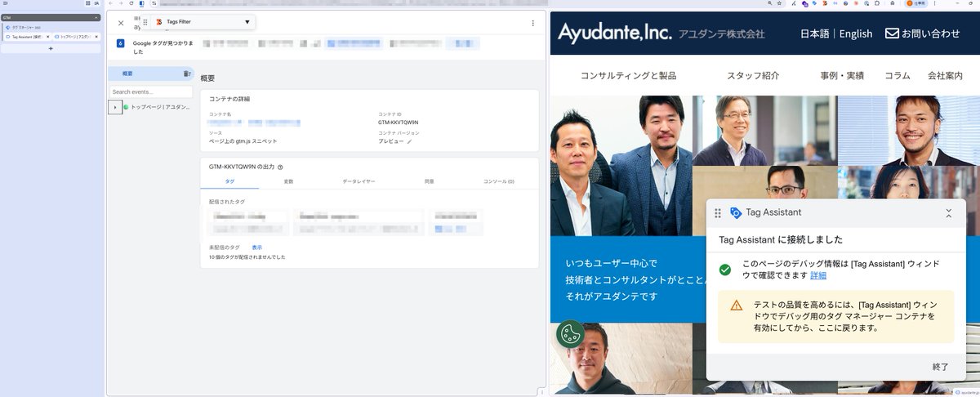Clear the event list with the trash icon
980x397 pixels.
(188, 74)
